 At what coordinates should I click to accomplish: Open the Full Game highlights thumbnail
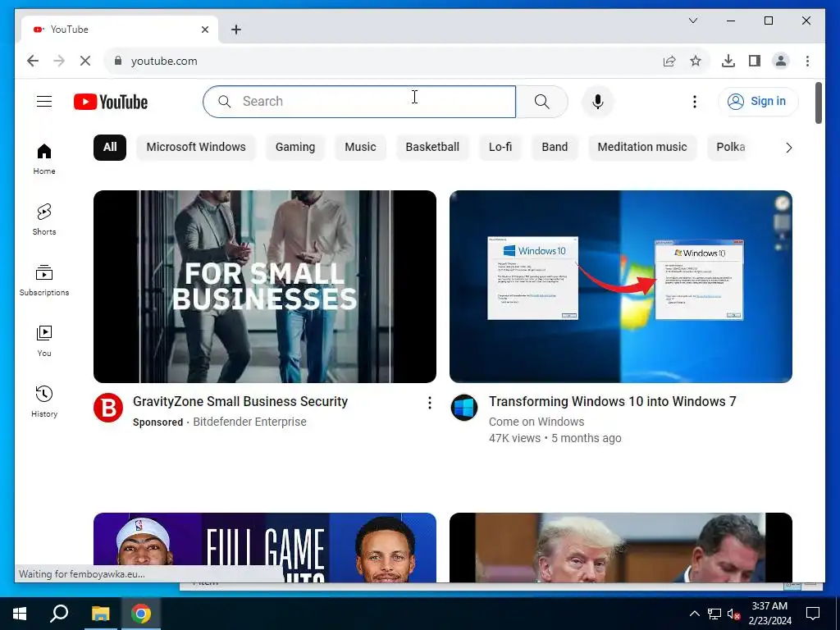coord(265,547)
